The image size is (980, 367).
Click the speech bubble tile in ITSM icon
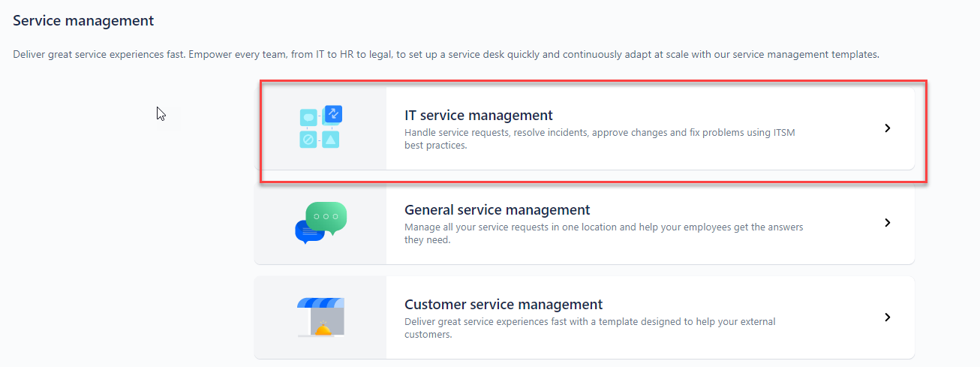pyautogui.click(x=308, y=117)
